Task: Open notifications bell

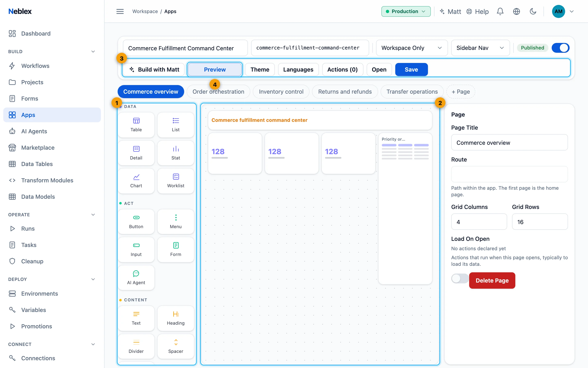Action: [500, 11]
